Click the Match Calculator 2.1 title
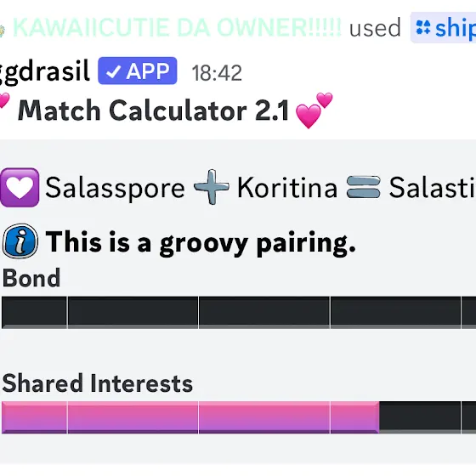The height and width of the screenshot is (476, 476). click(x=154, y=110)
